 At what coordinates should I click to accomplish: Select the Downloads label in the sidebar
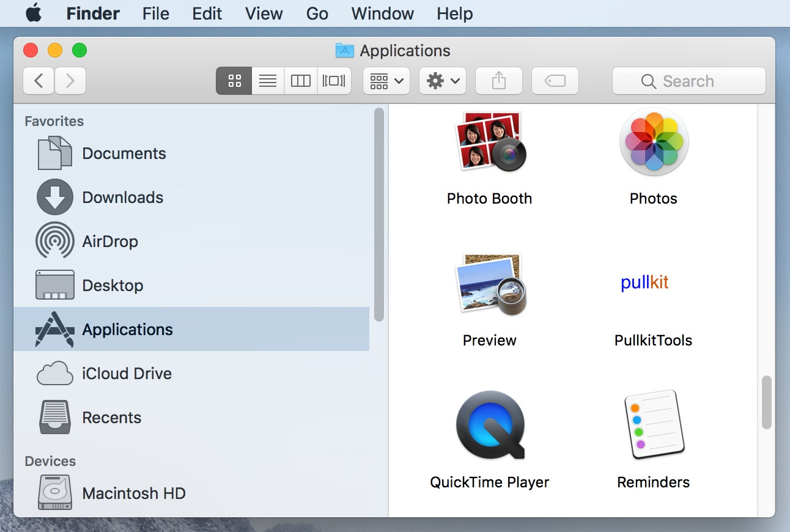click(x=123, y=198)
